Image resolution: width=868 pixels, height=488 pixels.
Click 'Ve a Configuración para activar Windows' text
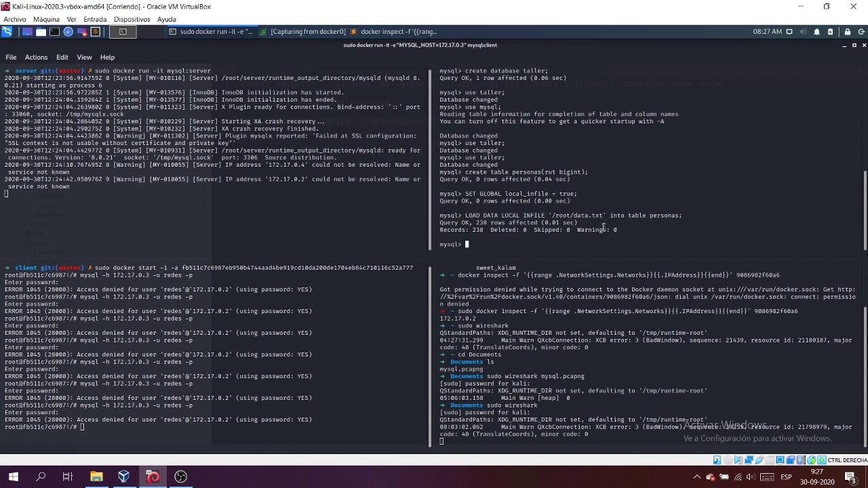coord(757,439)
